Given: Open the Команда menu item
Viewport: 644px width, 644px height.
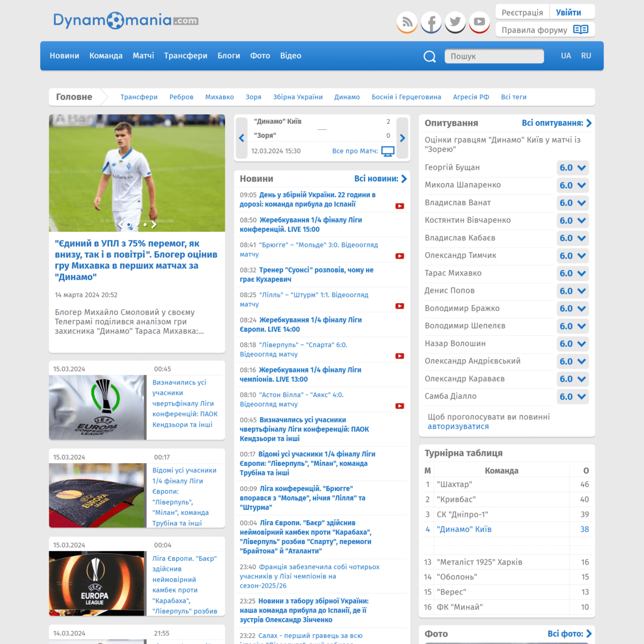Looking at the screenshot, I should pos(106,56).
